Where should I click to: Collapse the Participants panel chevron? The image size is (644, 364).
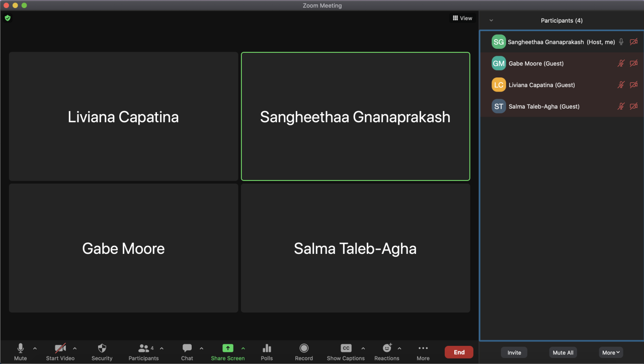click(491, 21)
